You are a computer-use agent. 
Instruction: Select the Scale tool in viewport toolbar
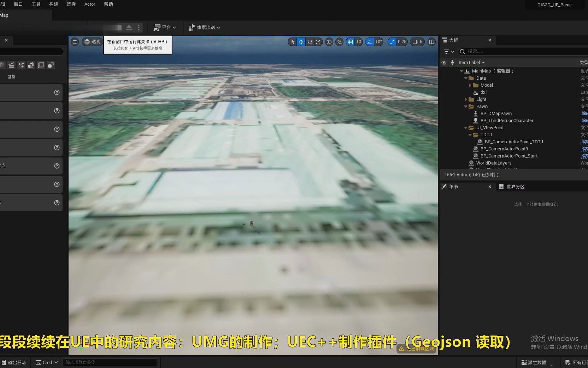[x=318, y=42]
